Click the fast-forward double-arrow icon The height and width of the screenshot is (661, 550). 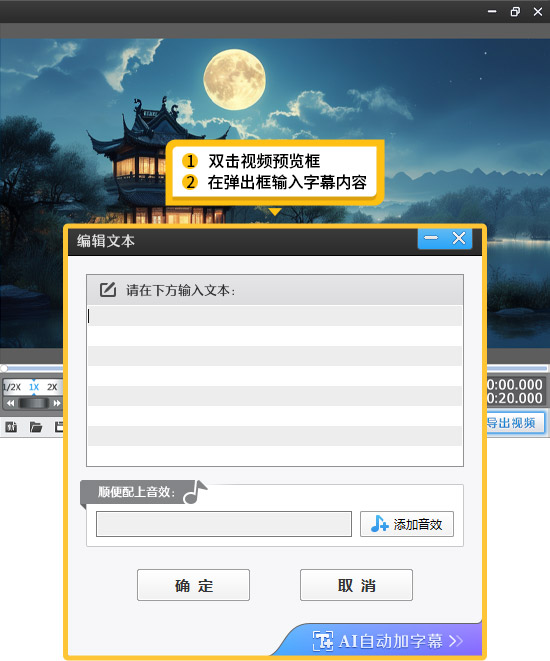pyautogui.click(x=56, y=403)
